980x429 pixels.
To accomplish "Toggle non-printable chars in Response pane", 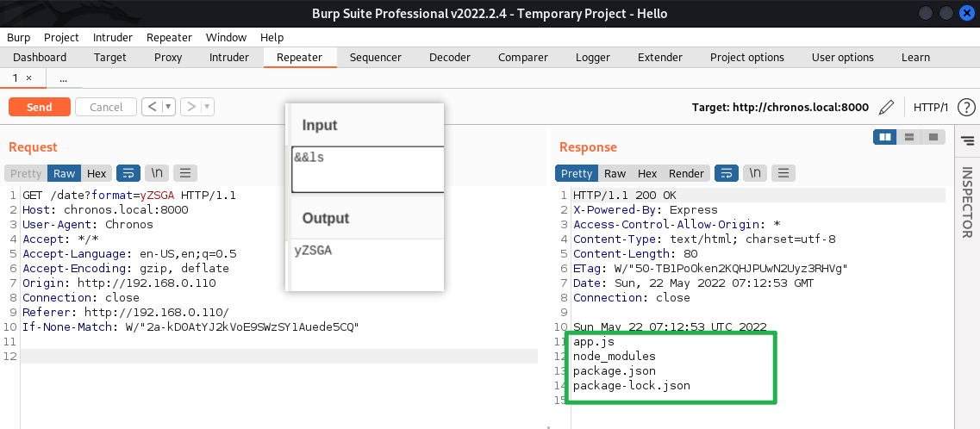I will coord(755,173).
